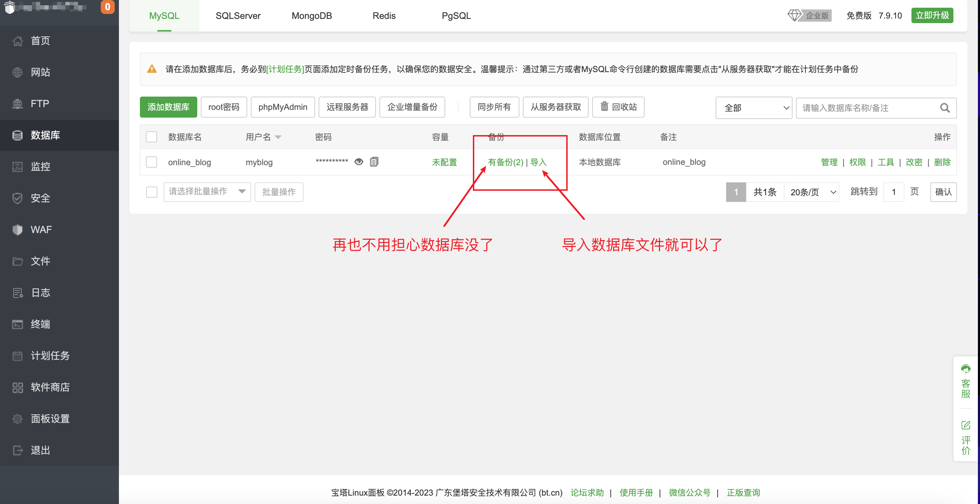Open the 回收站 recycle bin button
This screenshot has height=504, width=980.
coord(618,107)
